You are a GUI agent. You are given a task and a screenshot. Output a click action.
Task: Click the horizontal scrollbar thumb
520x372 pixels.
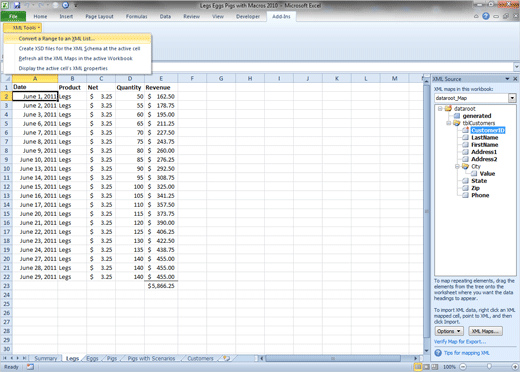coord(333,358)
